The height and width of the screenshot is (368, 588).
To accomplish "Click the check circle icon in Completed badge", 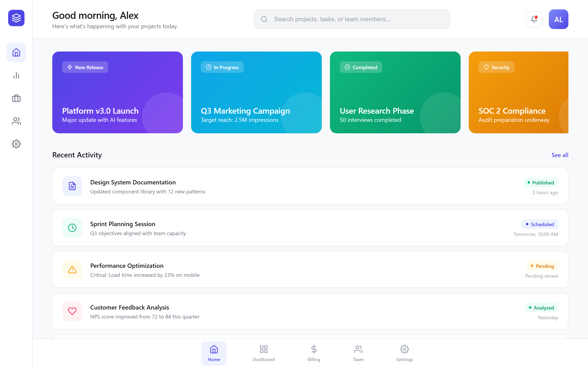I will 347,67.
